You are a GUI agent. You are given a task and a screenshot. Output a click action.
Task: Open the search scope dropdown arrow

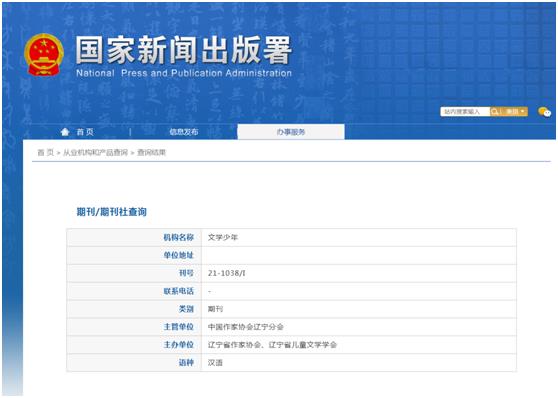(x=523, y=112)
